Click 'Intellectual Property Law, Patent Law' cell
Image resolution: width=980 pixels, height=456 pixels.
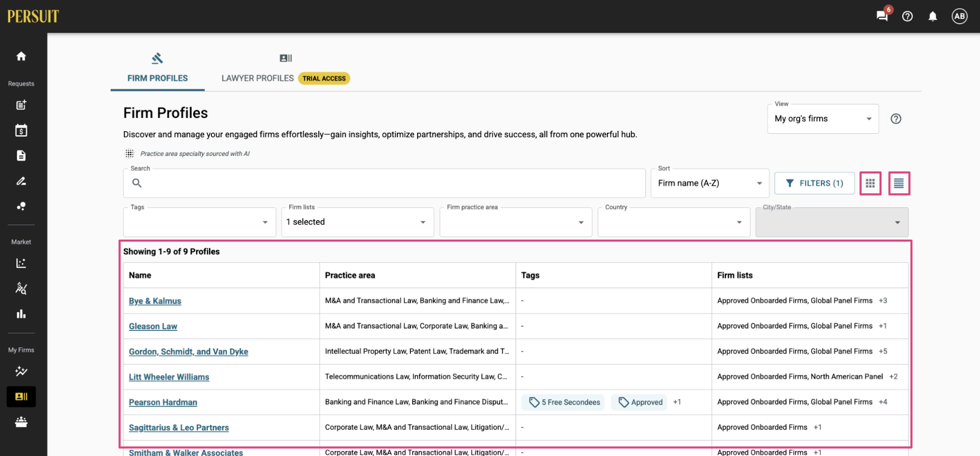tap(417, 352)
